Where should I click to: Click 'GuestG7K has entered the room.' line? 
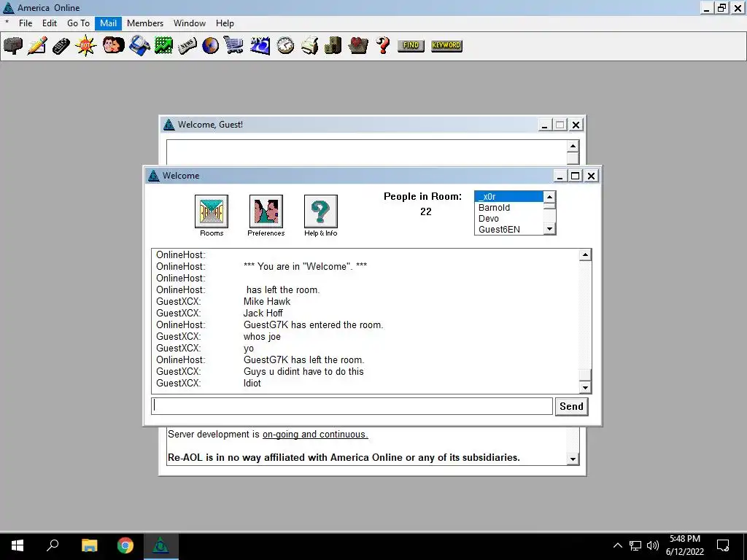click(313, 324)
